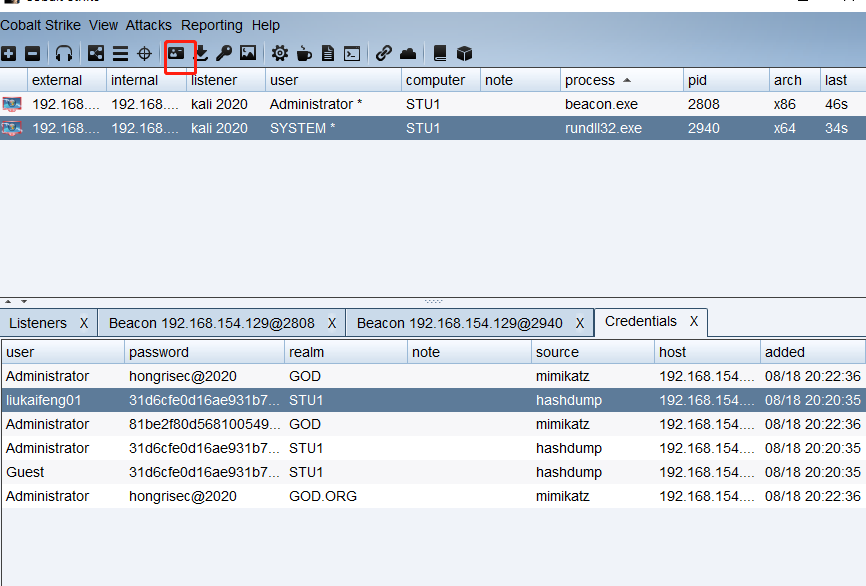The image size is (866, 586).
Task: Select Administrator beacon session icon
Action: coord(12,104)
